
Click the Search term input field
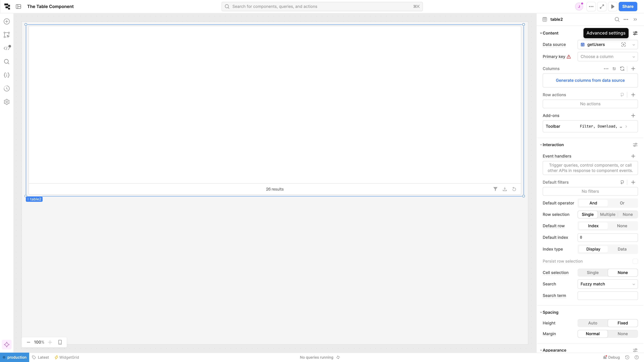tap(607, 295)
